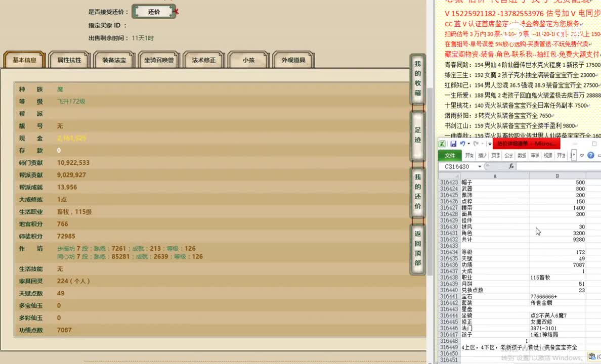
Task: Click the document line starting with 青春同路
Action: click(523, 65)
